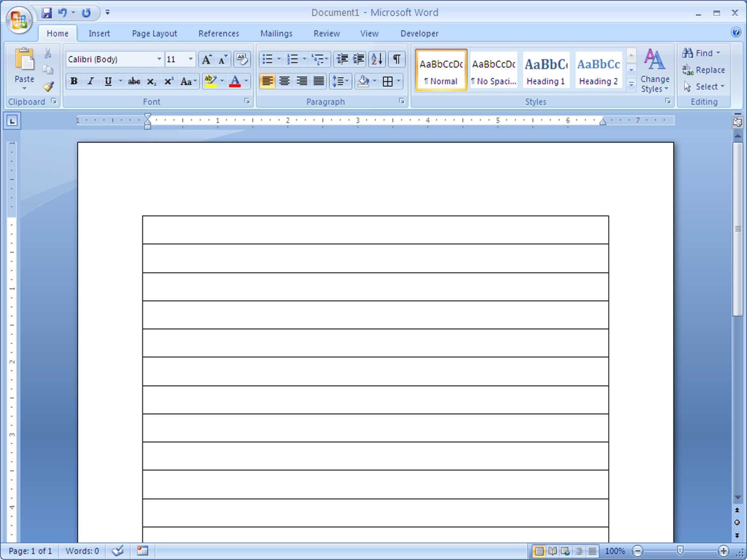This screenshot has height=560, width=747.
Task: Select the Home ribbon tab
Action: tap(58, 34)
